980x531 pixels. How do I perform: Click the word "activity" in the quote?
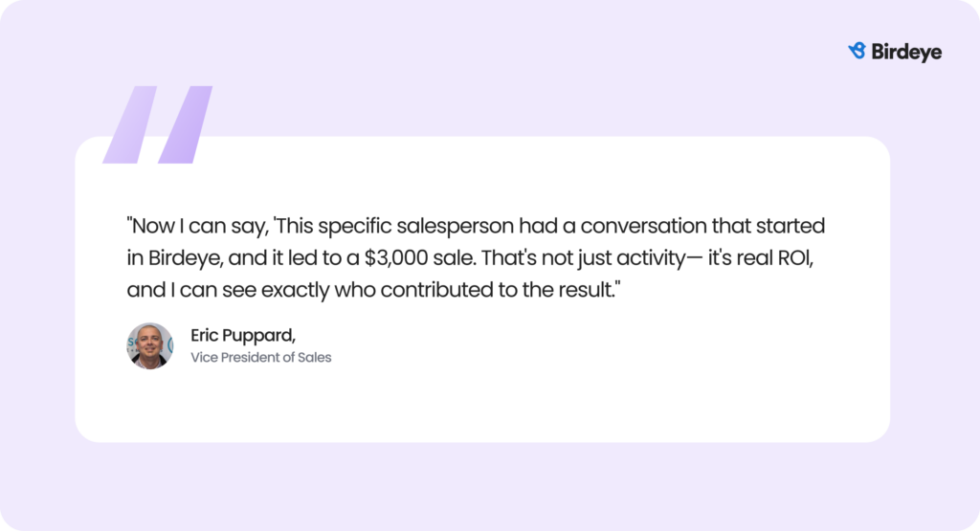(651, 258)
